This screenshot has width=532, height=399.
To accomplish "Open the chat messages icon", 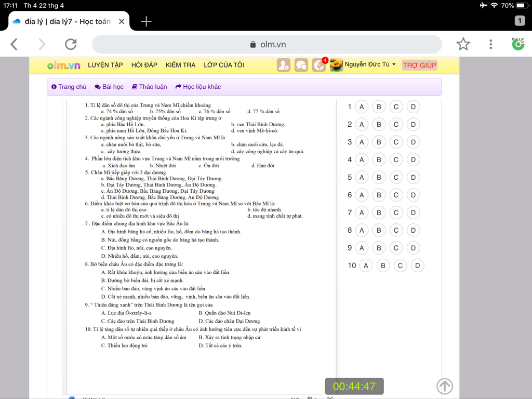I will 301,65.
